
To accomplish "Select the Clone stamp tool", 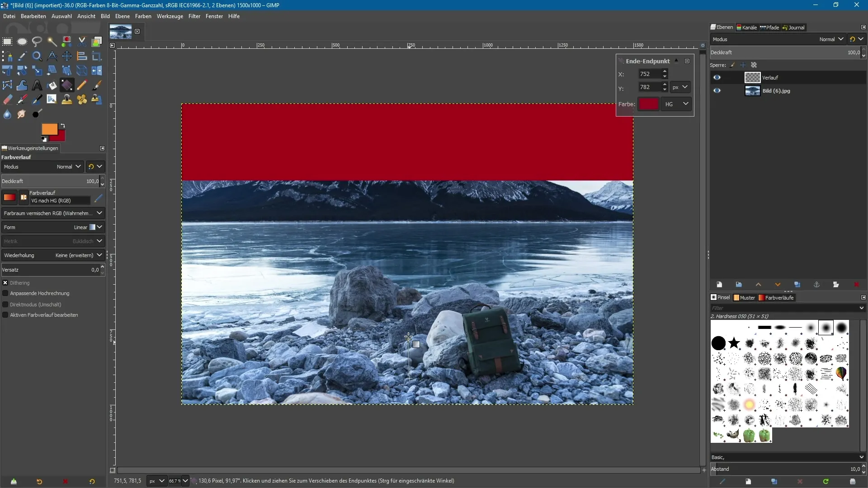I will [x=67, y=99].
